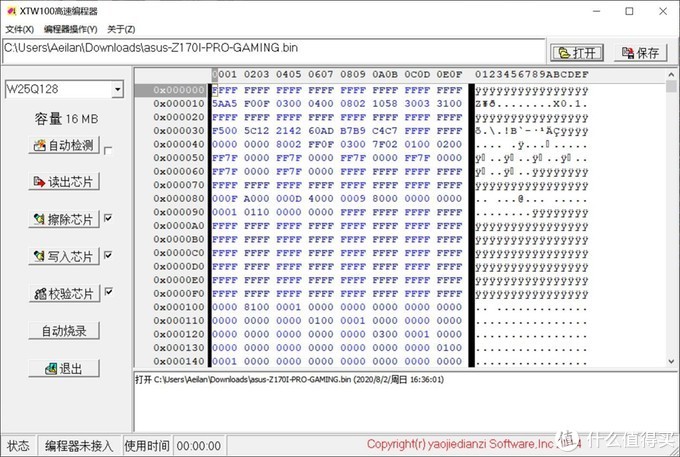Select address row 0x000000
Viewport: 680px width, 457px height.
178,90
